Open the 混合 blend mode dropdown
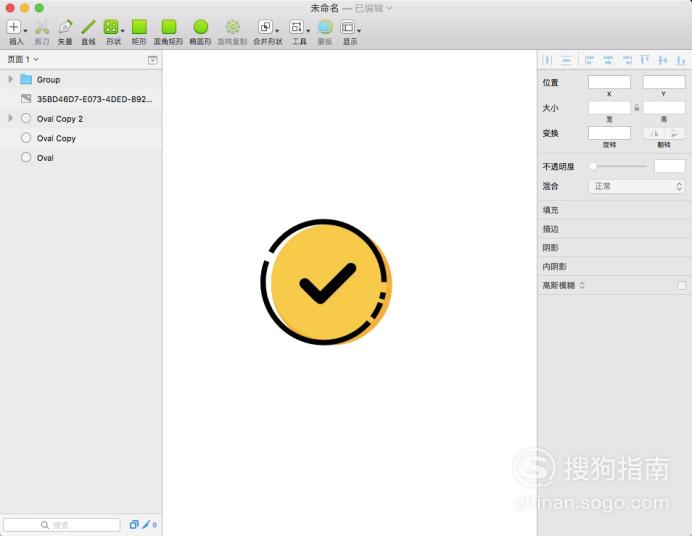The height and width of the screenshot is (536, 692). [637, 186]
